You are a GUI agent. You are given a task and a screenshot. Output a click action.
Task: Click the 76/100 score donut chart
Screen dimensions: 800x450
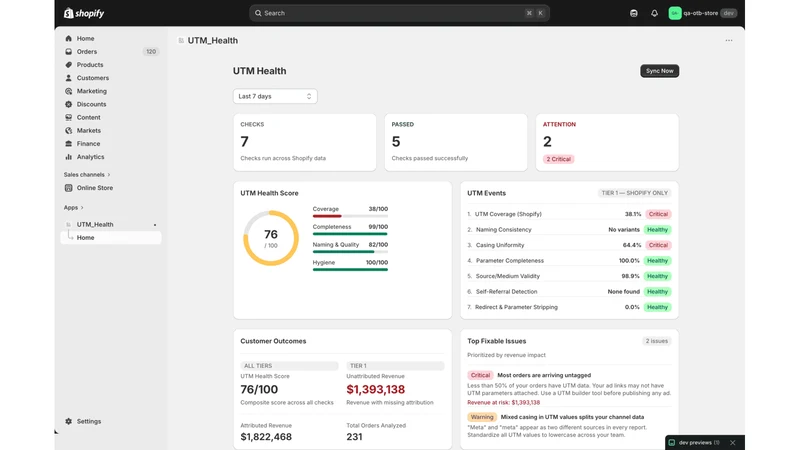point(271,238)
